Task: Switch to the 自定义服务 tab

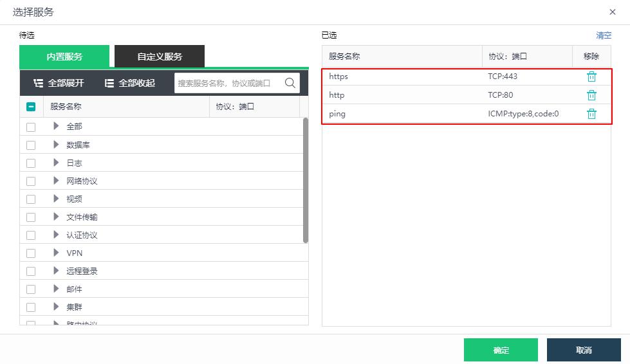Action: click(160, 57)
